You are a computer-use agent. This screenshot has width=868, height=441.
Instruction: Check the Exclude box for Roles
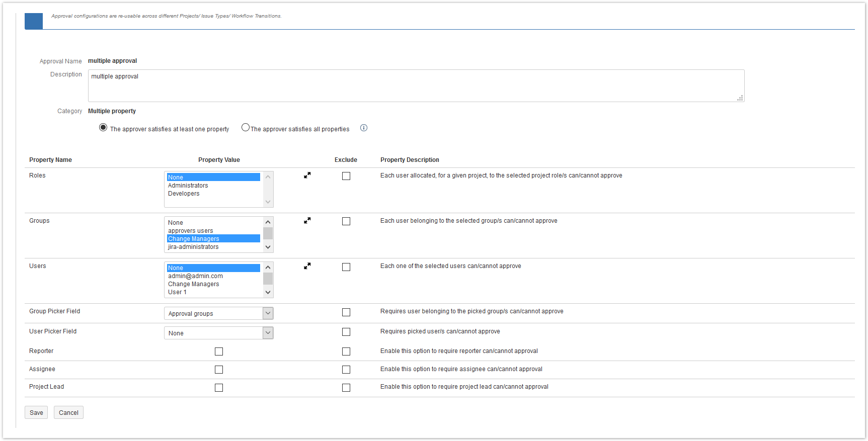[346, 176]
